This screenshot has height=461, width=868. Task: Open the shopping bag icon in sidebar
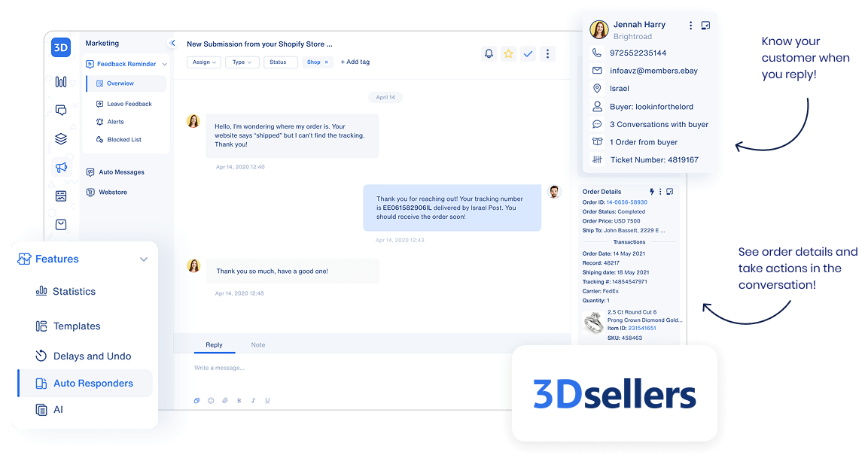(x=61, y=224)
